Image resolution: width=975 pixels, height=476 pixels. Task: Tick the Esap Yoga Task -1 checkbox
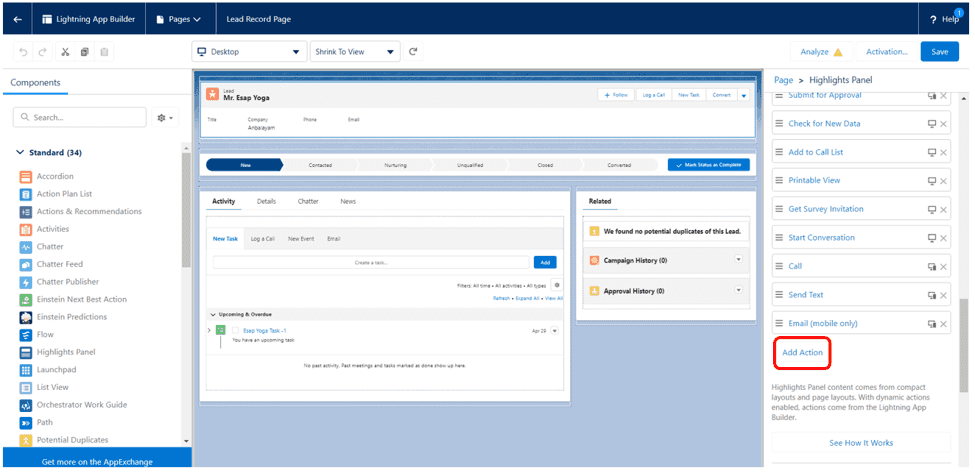point(235,331)
